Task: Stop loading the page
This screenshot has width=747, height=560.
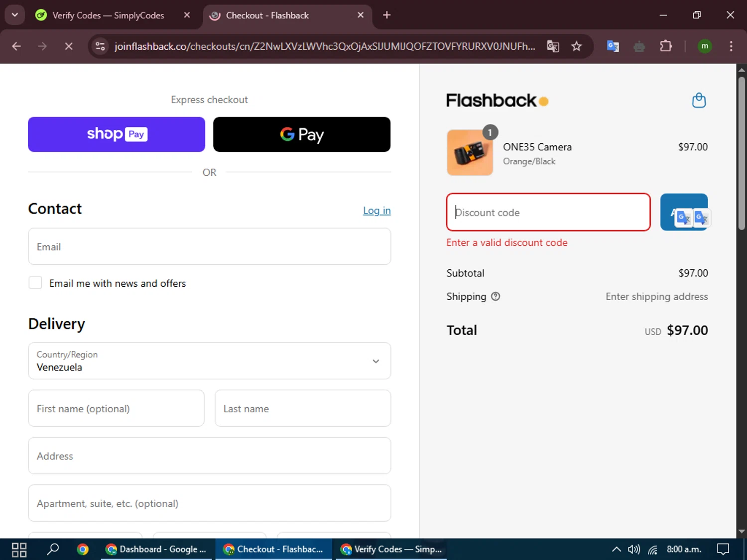Action: (69, 46)
